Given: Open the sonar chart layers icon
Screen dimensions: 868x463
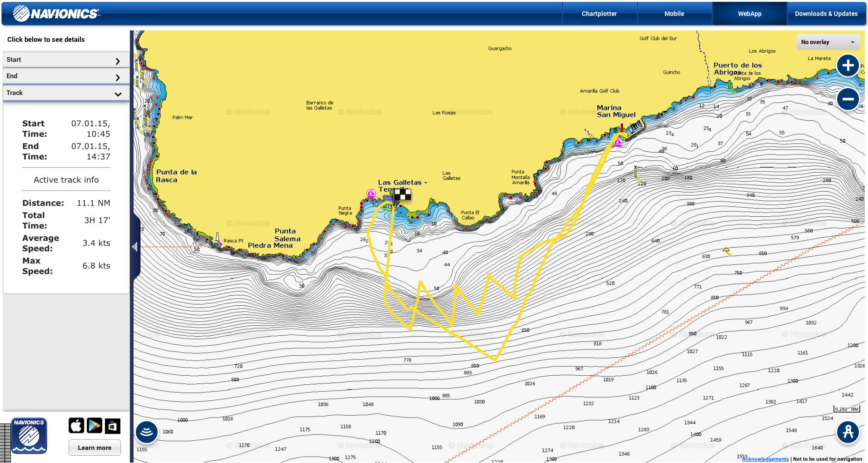Looking at the screenshot, I should pos(147,432).
